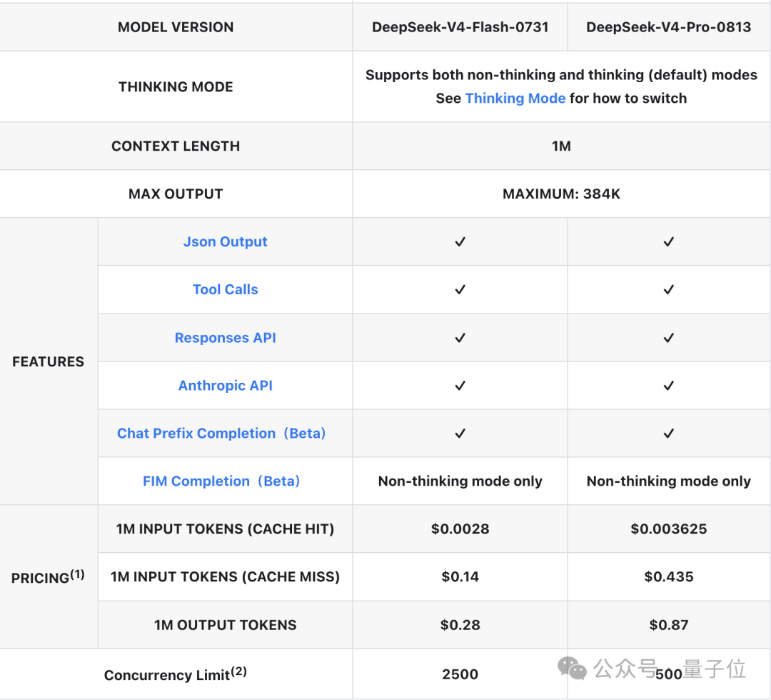
Task: Click the 2500 concurrency limit value
Action: [x=460, y=674]
